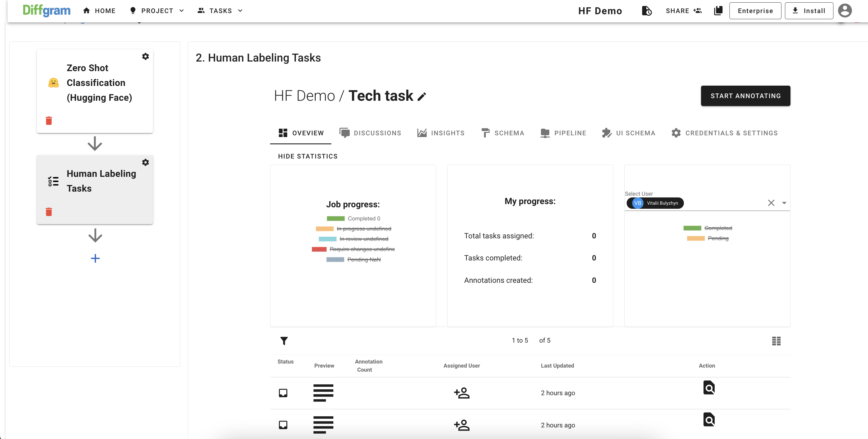Viewport: 868px width, 439px height.
Task: Click the filter funnel icon above task table
Action: tap(284, 341)
